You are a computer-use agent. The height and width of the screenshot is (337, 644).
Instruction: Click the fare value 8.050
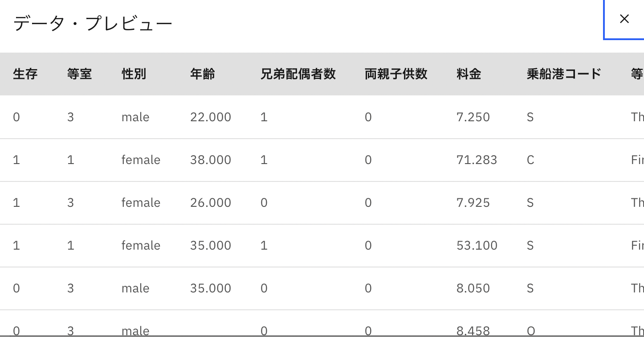pyautogui.click(x=473, y=288)
